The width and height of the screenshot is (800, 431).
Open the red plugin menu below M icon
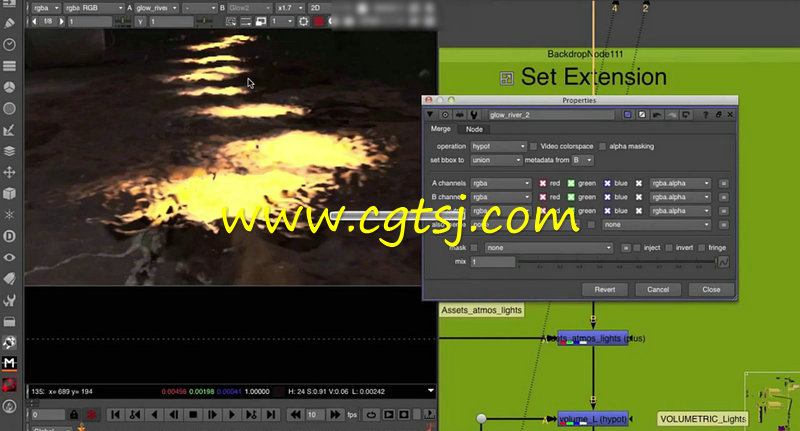pyautogui.click(x=9, y=385)
